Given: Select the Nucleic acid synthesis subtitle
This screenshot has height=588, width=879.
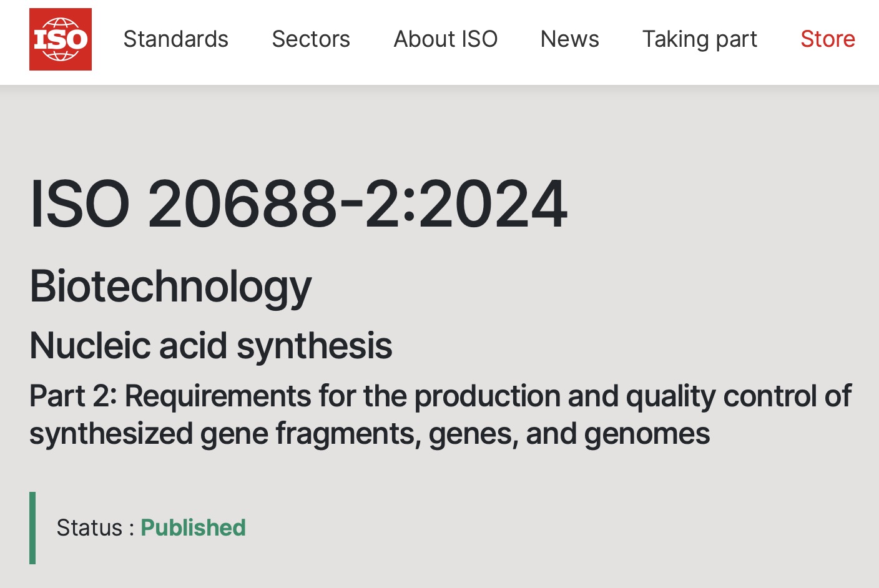Looking at the screenshot, I should [211, 346].
